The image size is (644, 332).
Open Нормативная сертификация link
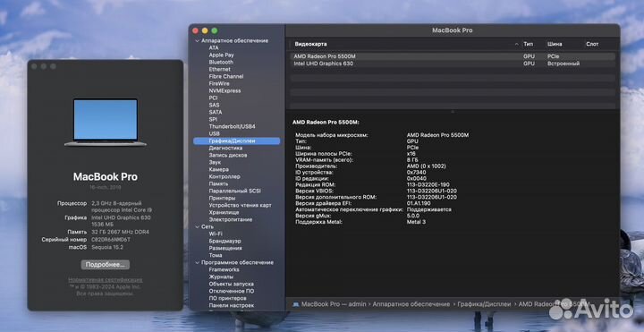pos(106,280)
